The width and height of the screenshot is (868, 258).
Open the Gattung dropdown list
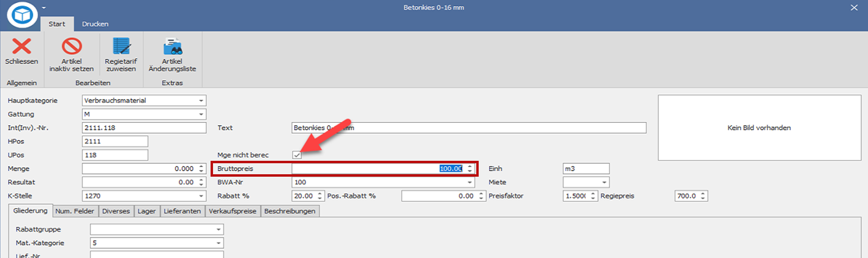201,114
